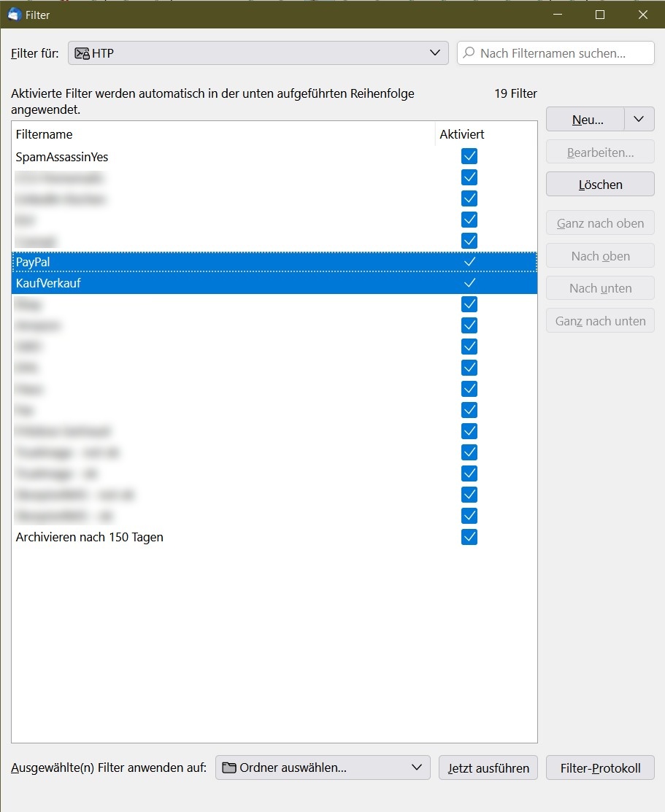Move selection down with Nach unten
The image size is (665, 812).
[x=599, y=287]
